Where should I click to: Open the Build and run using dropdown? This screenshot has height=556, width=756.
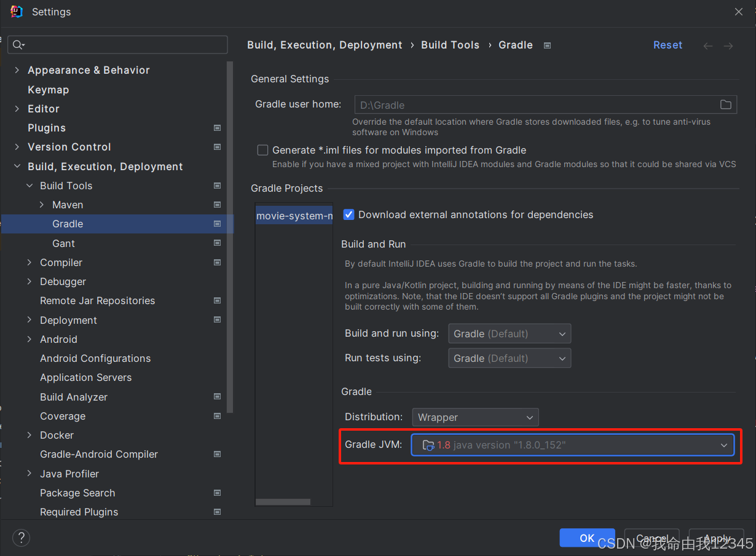[x=562, y=333]
